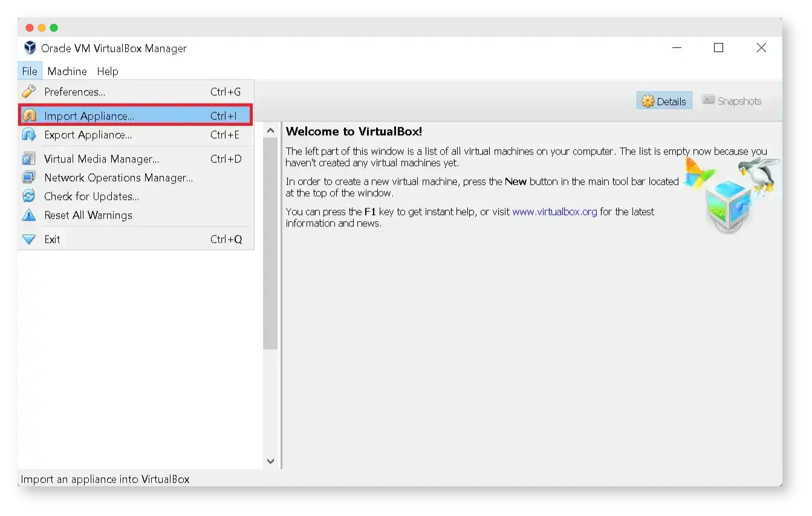Click the macOS green zoom button
812x516 pixels.
54,28
